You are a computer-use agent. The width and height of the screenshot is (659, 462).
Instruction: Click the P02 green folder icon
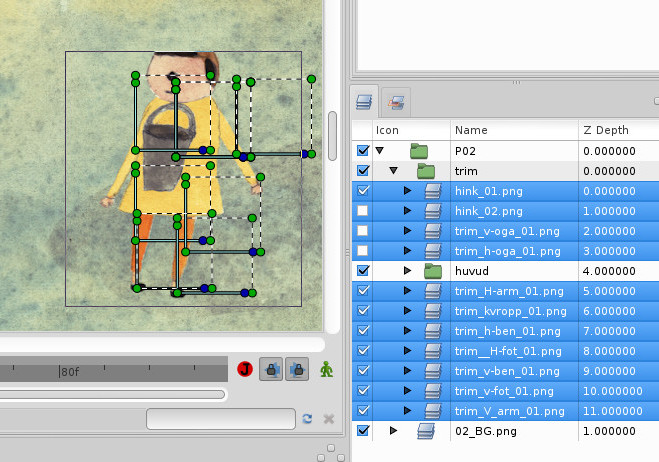tap(419, 151)
